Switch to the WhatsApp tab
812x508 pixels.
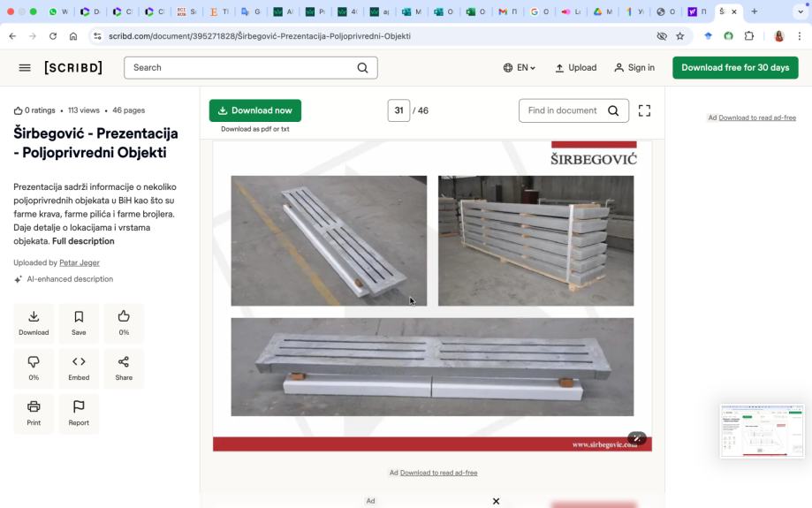click(58, 11)
